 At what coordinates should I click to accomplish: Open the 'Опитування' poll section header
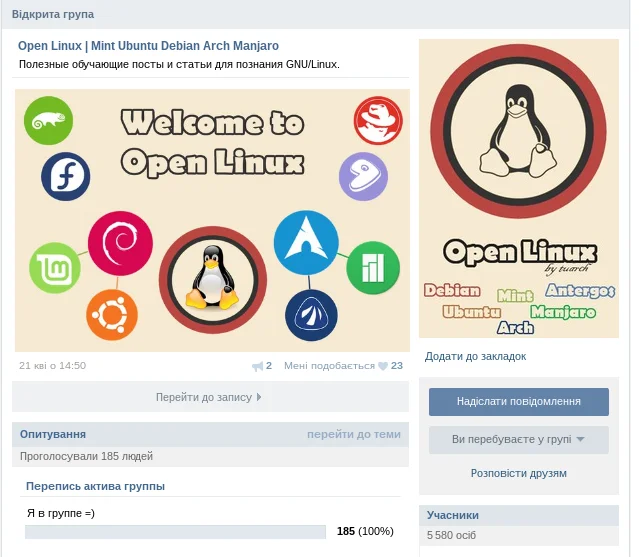coord(53,434)
